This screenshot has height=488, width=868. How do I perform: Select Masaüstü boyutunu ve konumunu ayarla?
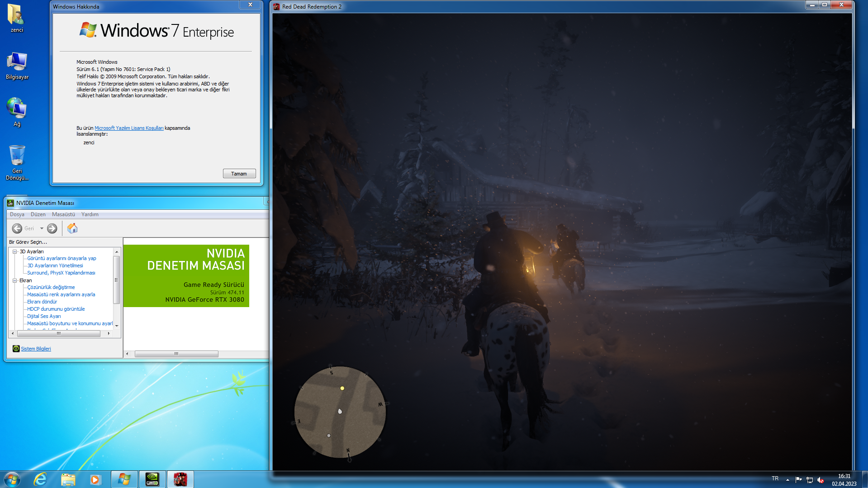pyautogui.click(x=70, y=323)
